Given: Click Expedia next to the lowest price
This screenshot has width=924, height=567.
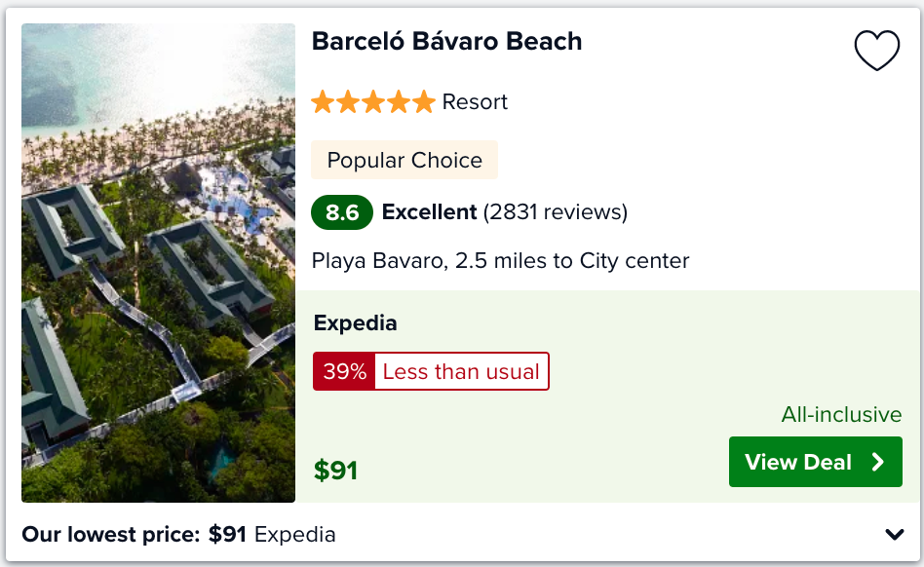Looking at the screenshot, I should click(x=294, y=535).
